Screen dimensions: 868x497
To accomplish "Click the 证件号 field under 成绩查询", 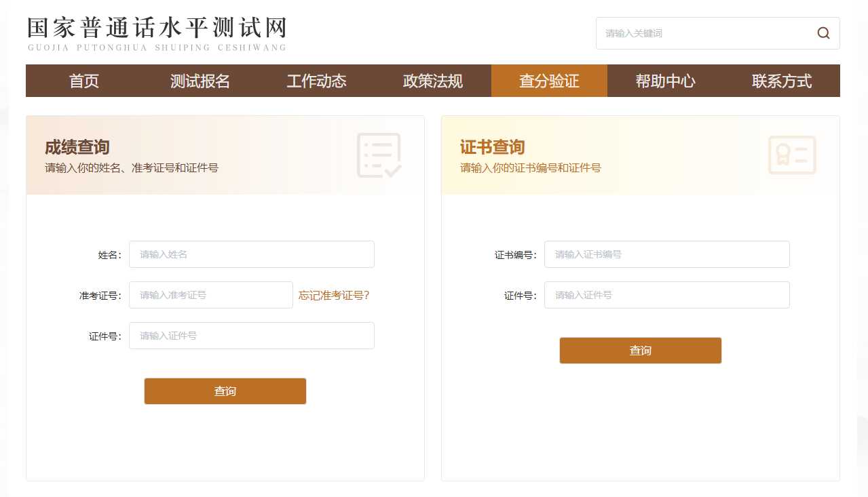I will point(252,336).
